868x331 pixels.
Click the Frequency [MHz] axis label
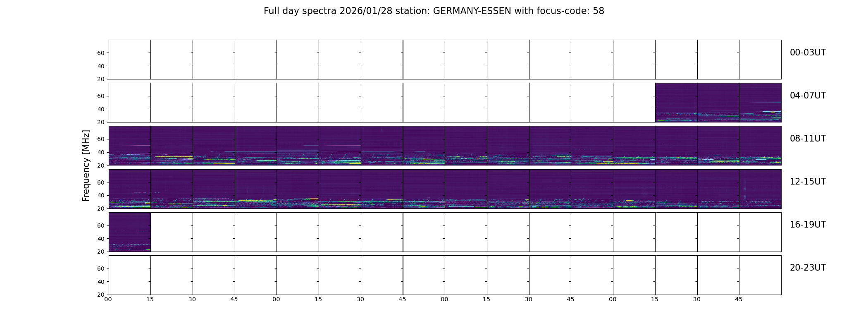[x=86, y=165]
